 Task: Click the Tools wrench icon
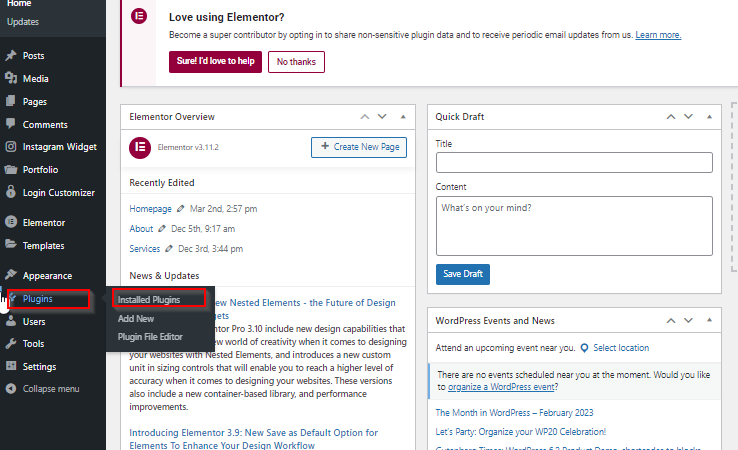[11, 344]
